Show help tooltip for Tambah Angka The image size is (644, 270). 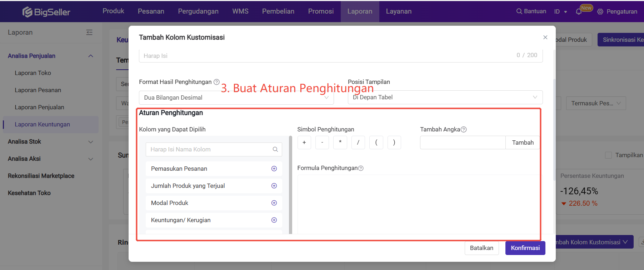pyautogui.click(x=464, y=130)
